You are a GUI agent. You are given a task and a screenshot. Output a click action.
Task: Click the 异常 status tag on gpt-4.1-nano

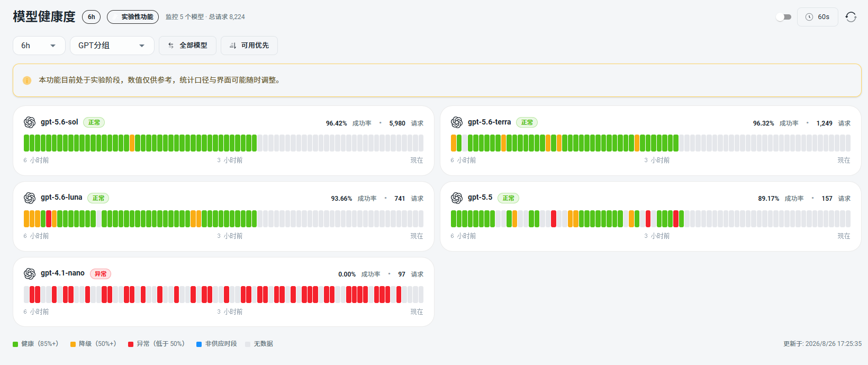(x=101, y=274)
